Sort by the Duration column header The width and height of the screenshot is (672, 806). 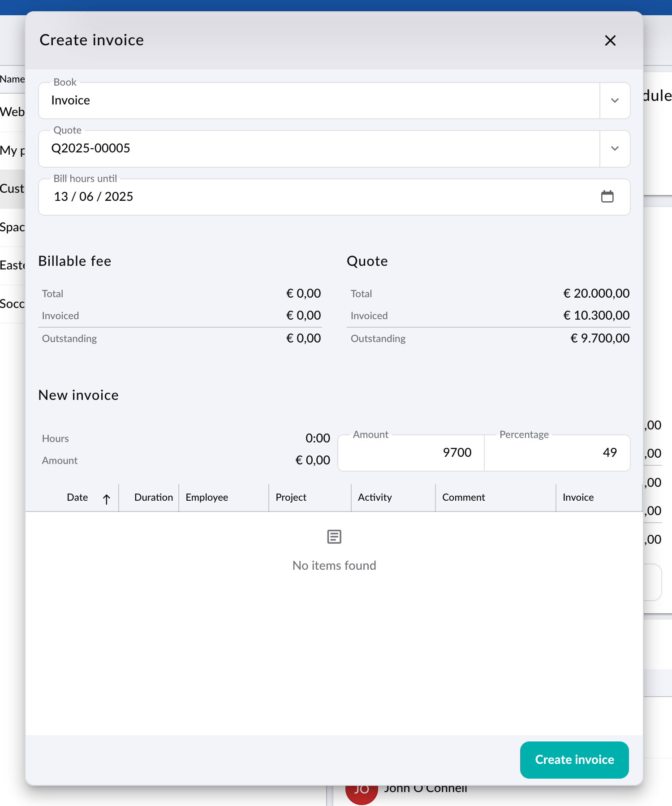point(154,497)
